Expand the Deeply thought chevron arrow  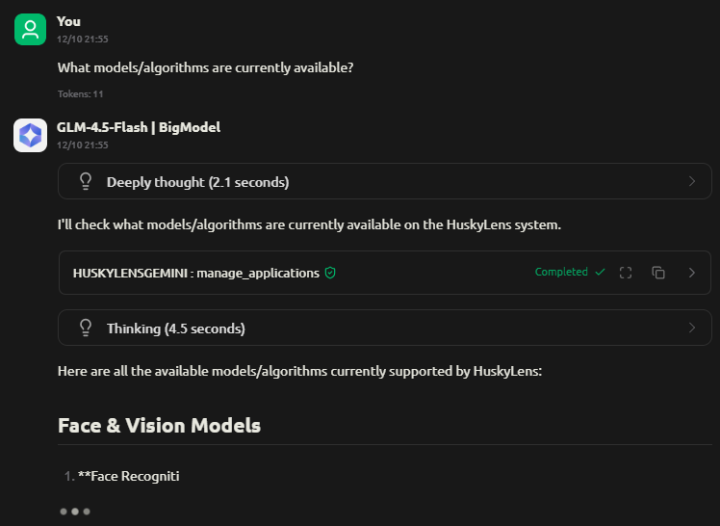pyautogui.click(x=692, y=182)
